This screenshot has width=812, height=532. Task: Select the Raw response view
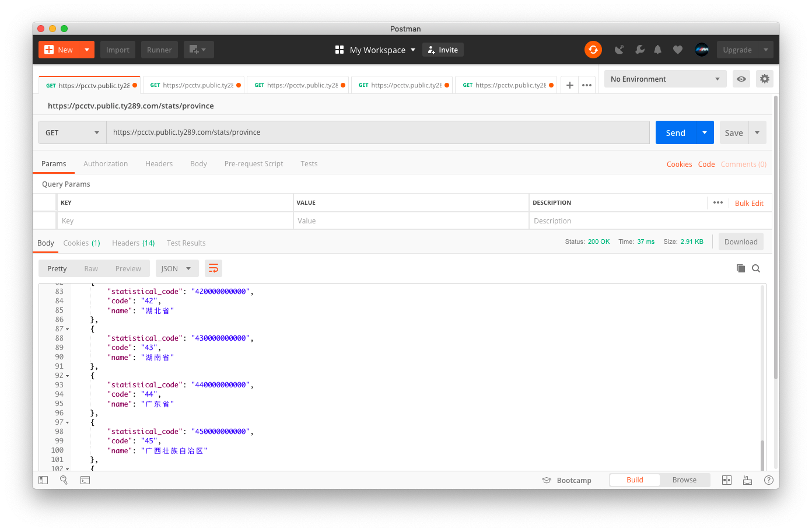[x=91, y=268]
